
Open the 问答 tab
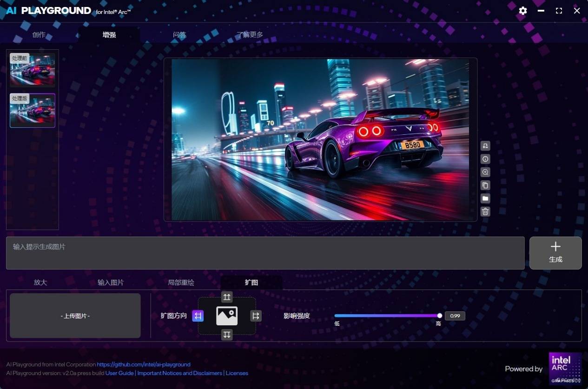(x=179, y=35)
